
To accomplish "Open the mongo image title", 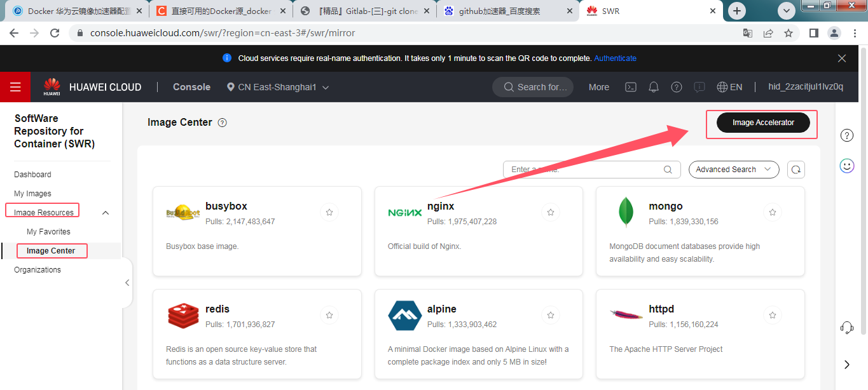I will [x=666, y=206].
